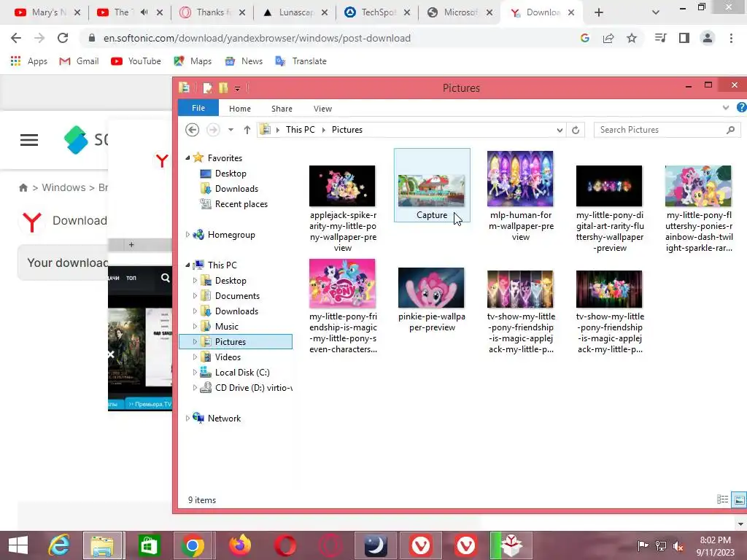The image size is (747, 560).
Task: Open YouTube bookmark
Action: (x=136, y=61)
